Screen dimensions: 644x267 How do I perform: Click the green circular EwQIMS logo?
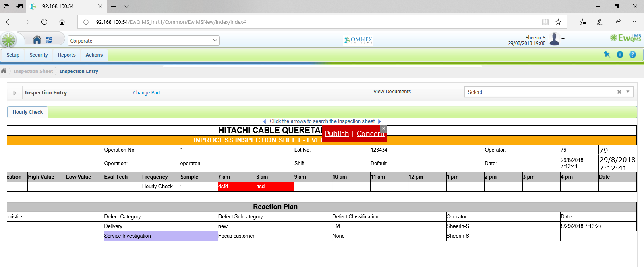coord(8,40)
